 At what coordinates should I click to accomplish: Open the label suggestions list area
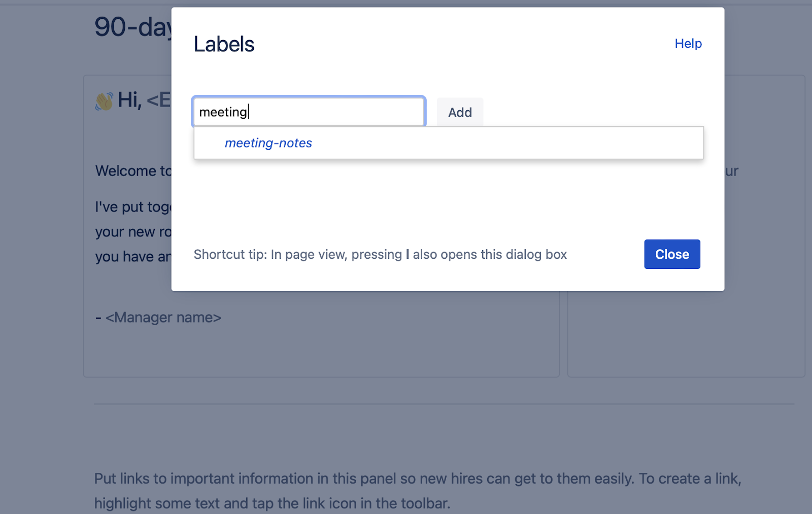(x=449, y=143)
